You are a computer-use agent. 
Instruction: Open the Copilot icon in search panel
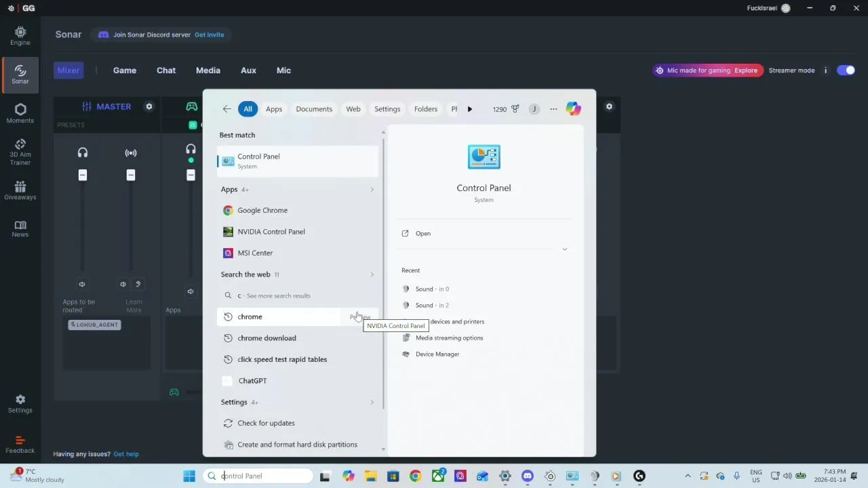(573, 109)
